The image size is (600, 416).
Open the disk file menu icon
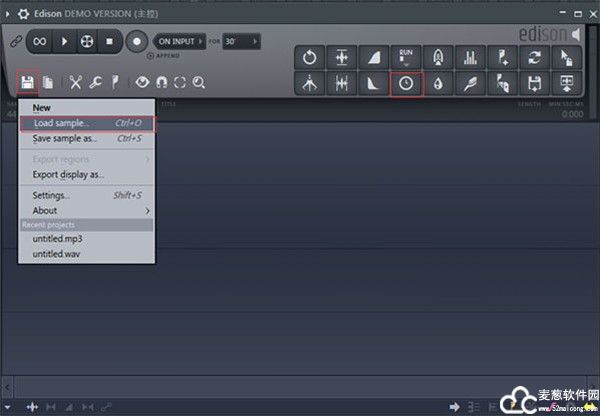(28, 82)
